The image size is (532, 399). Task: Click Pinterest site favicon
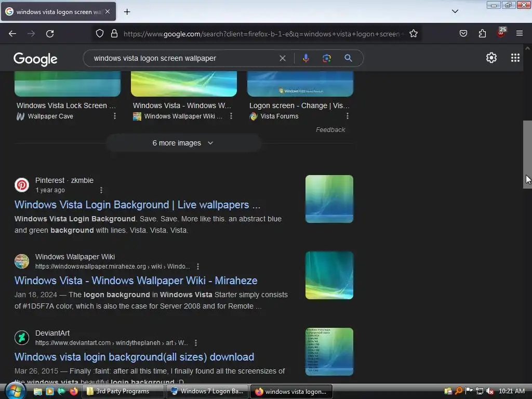coord(22,185)
